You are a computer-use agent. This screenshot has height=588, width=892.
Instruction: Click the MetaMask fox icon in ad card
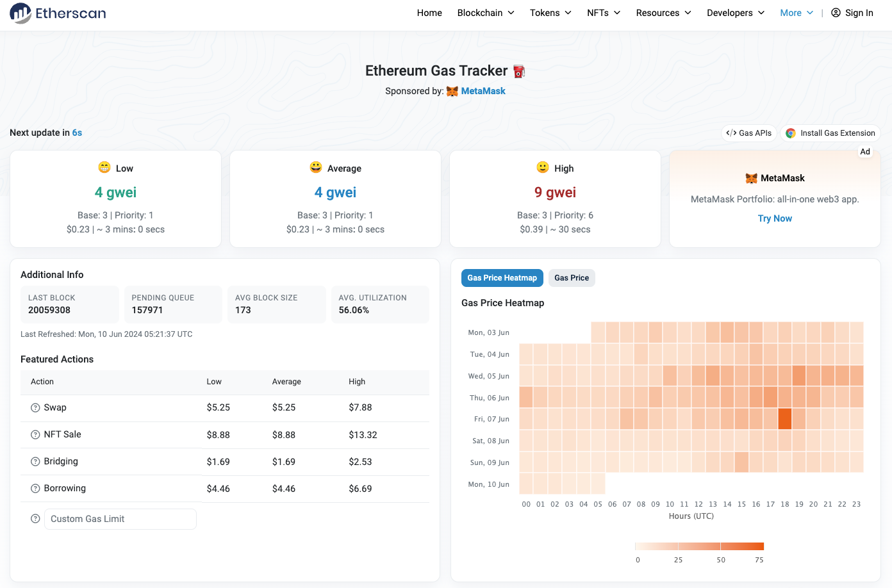coord(751,178)
